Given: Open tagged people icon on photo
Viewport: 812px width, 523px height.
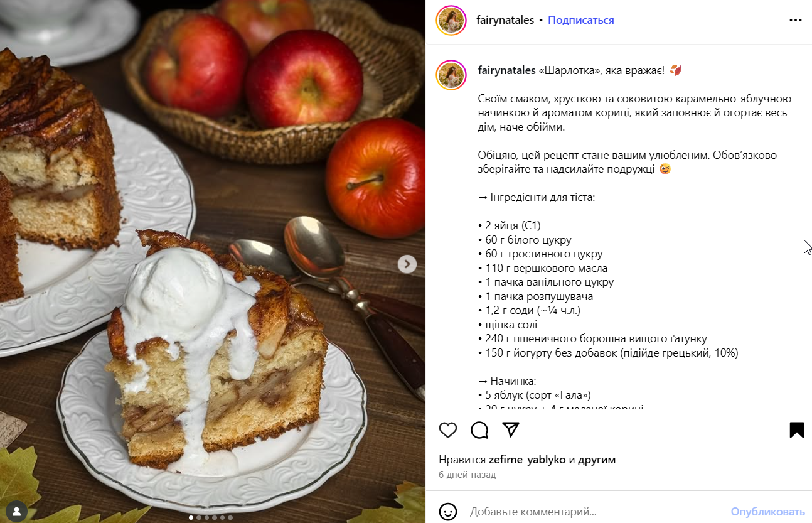Looking at the screenshot, I should point(16,510).
